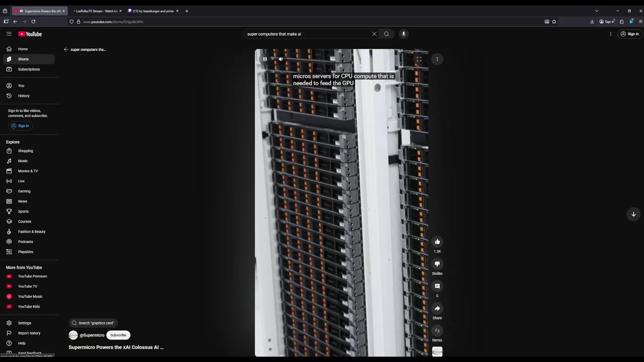This screenshot has width=644, height=362.
Task: Open the YouTube guide hamburger menu
Action: [x=9, y=34]
